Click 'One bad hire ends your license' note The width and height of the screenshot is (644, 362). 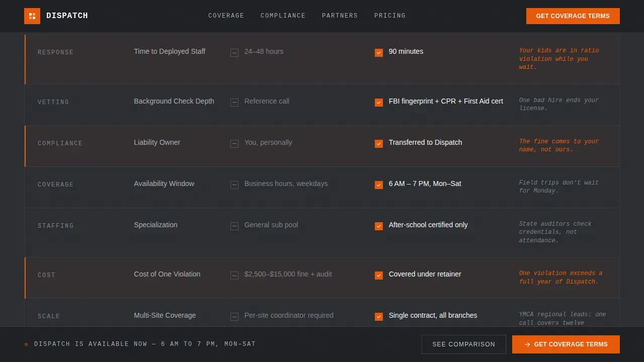(559, 104)
